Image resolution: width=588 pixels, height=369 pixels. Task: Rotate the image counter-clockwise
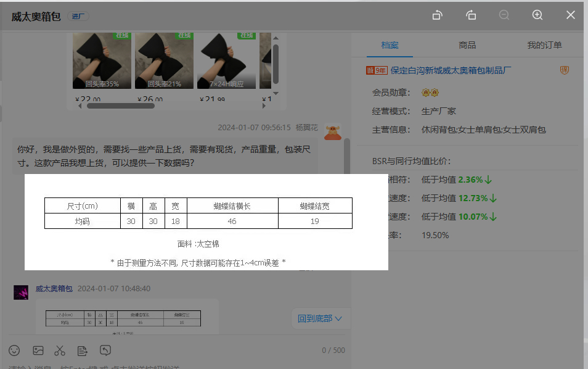(x=438, y=15)
